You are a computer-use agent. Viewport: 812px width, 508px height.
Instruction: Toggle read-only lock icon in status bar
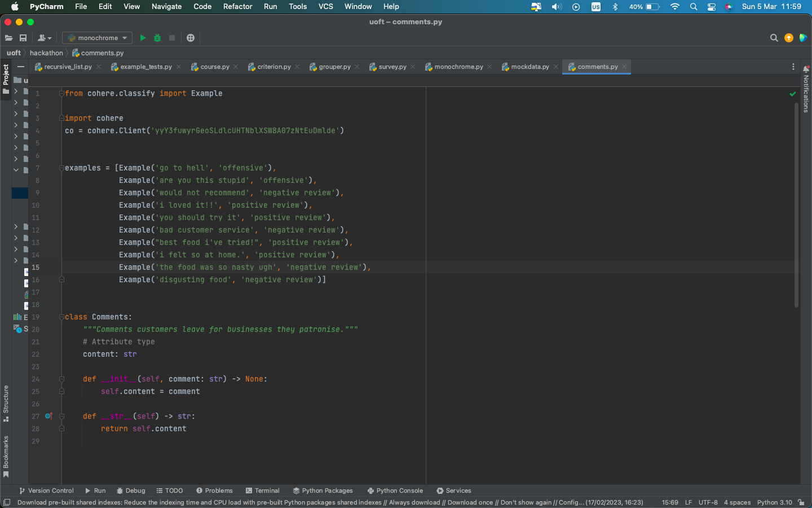[801, 502]
